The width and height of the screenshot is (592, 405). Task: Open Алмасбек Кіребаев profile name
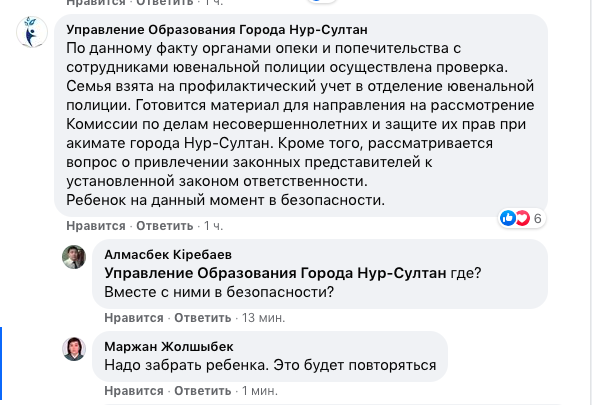tap(168, 255)
